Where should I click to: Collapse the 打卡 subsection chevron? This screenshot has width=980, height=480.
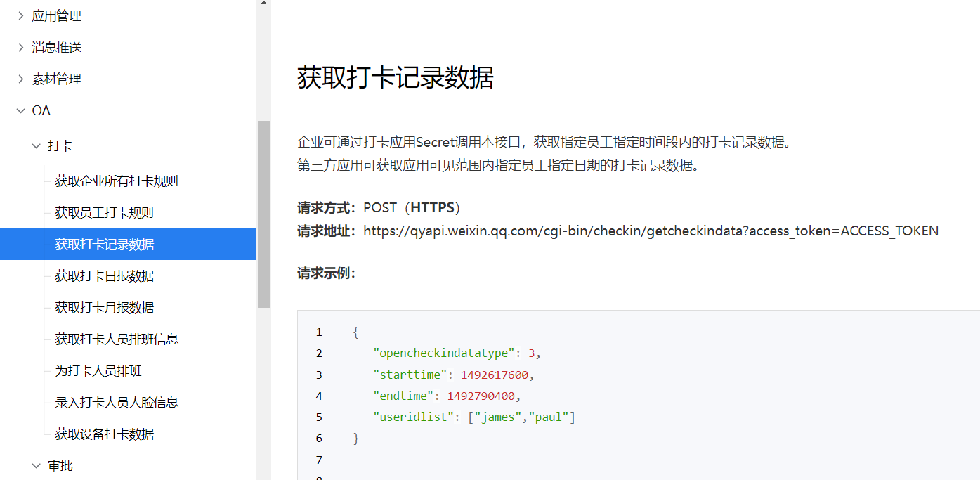click(x=37, y=145)
